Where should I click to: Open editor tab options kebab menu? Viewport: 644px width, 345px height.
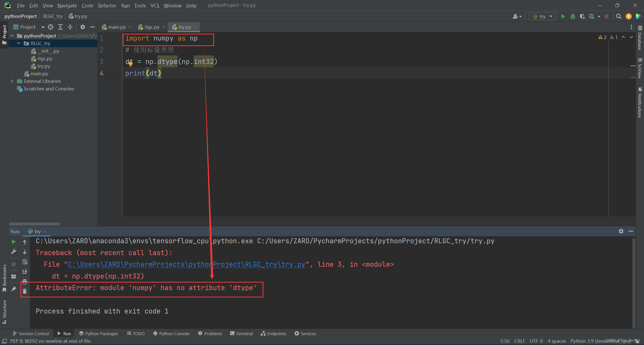[x=631, y=27]
